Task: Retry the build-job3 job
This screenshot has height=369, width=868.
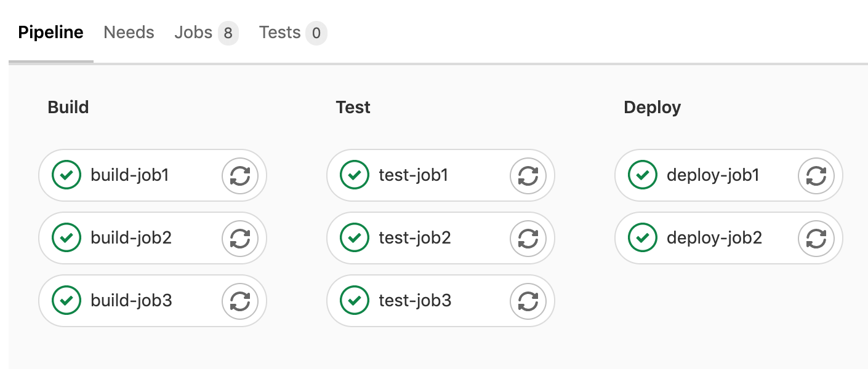Action: click(240, 301)
